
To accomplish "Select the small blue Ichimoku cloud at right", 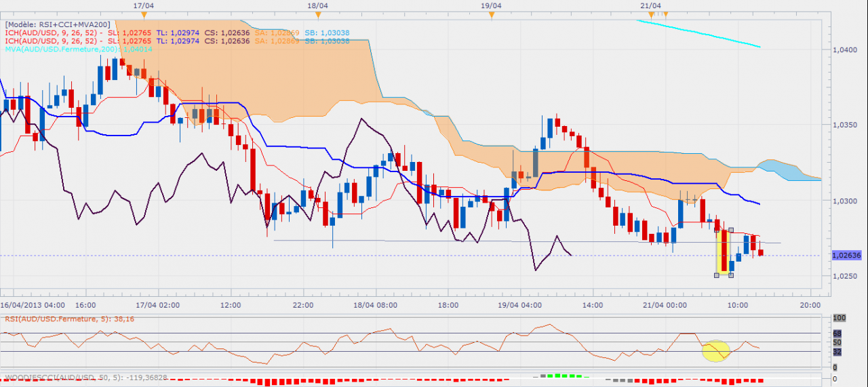I will [787, 171].
